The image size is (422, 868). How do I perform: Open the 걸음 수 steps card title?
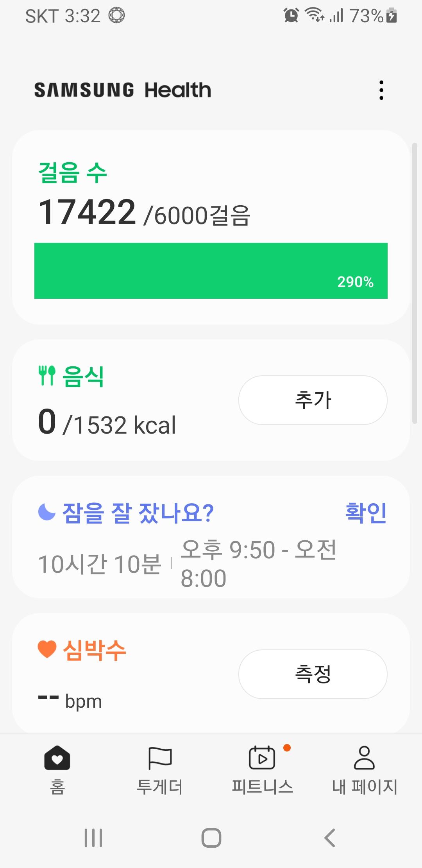[x=73, y=172]
